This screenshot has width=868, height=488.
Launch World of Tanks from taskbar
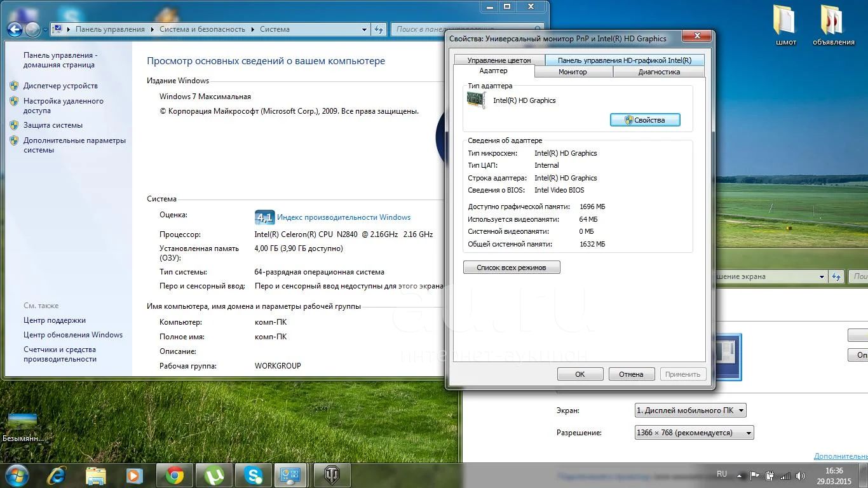[332, 475]
